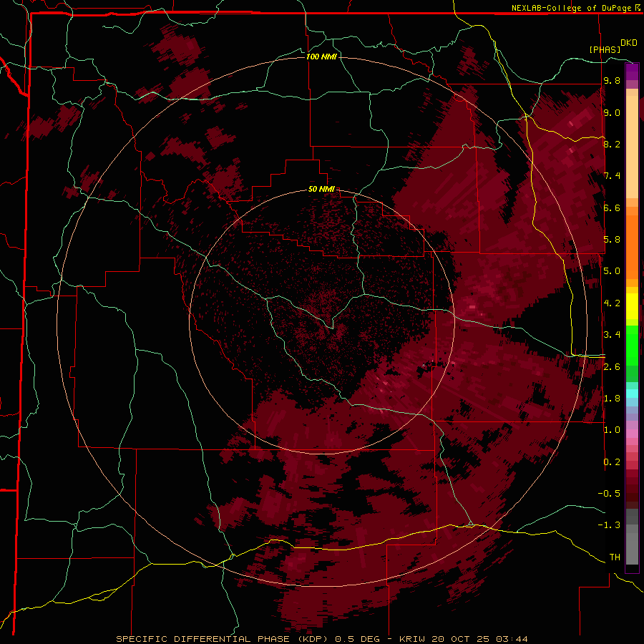Click the -0.5 value on the legend
The image size is (644, 644).
pos(609,494)
